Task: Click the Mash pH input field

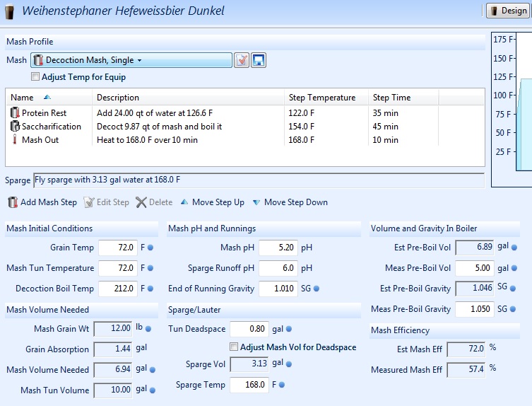Action: click(x=278, y=248)
